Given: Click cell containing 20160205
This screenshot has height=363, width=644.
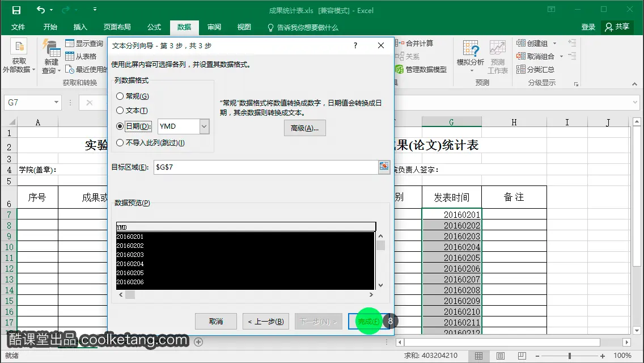Looking at the screenshot, I should tap(451, 258).
